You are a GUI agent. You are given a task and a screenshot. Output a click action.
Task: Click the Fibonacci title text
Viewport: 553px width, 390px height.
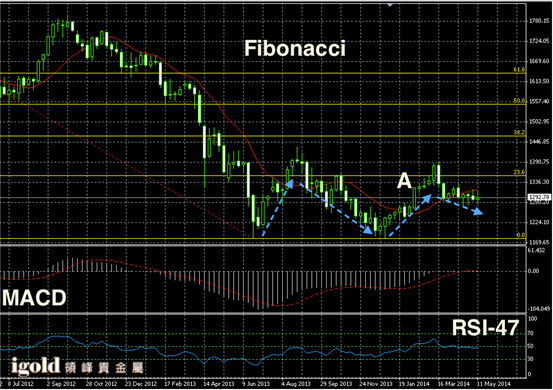pos(295,48)
